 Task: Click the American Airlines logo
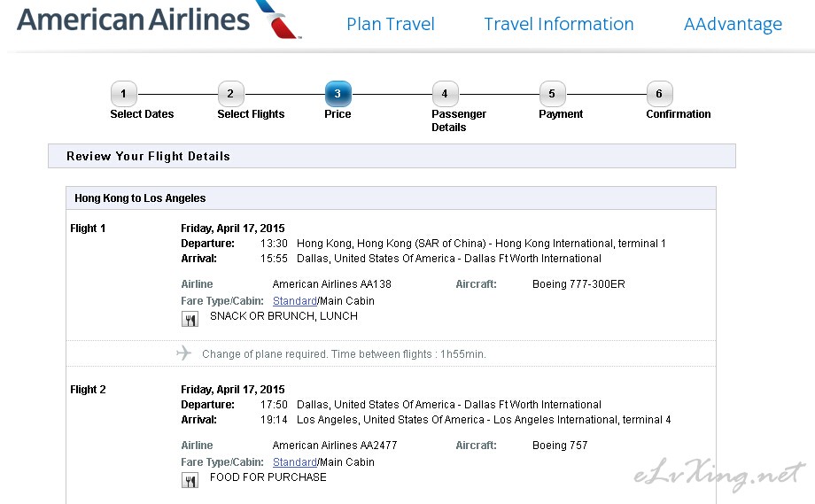159,19
